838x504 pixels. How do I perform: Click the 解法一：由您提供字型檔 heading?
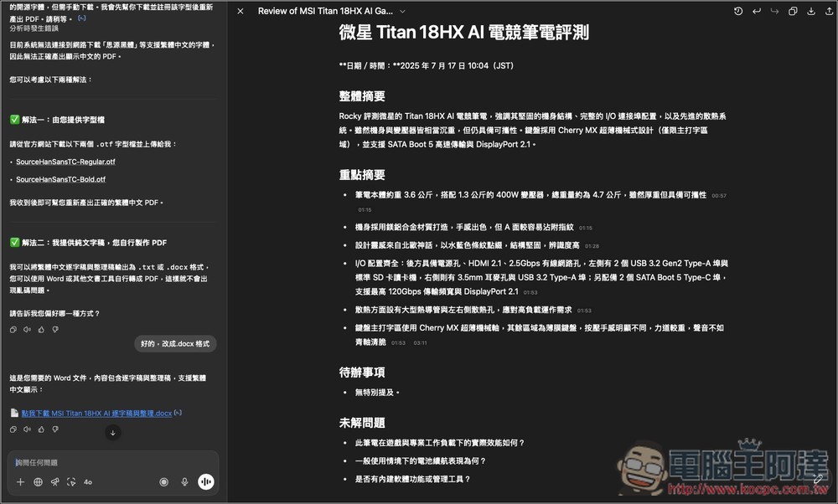63,120
